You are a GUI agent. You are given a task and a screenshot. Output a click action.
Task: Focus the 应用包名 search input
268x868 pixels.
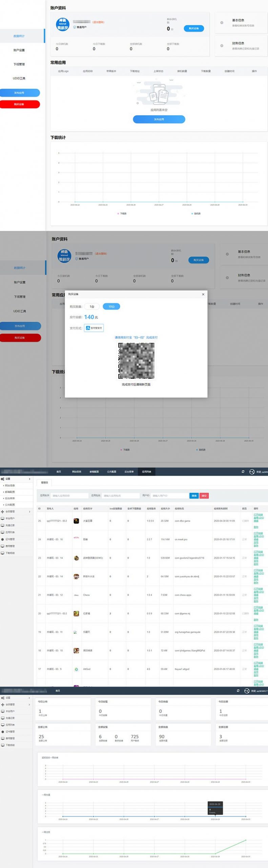click(121, 496)
